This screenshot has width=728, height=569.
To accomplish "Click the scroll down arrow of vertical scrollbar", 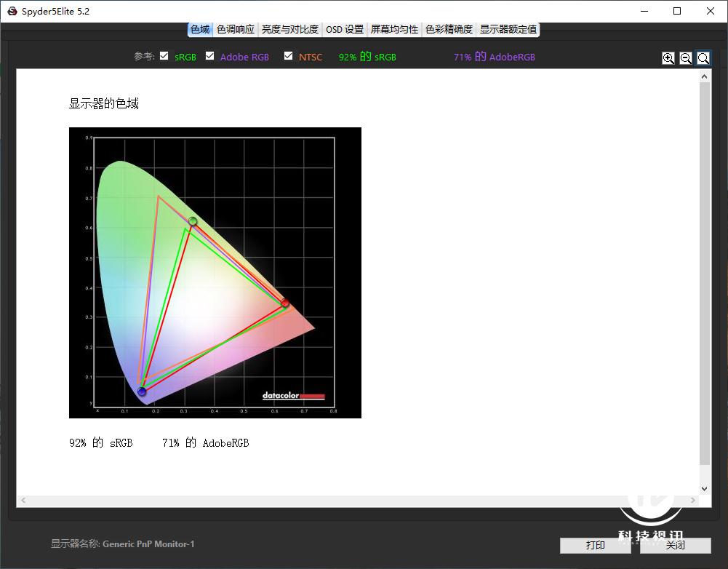I will coord(704,488).
